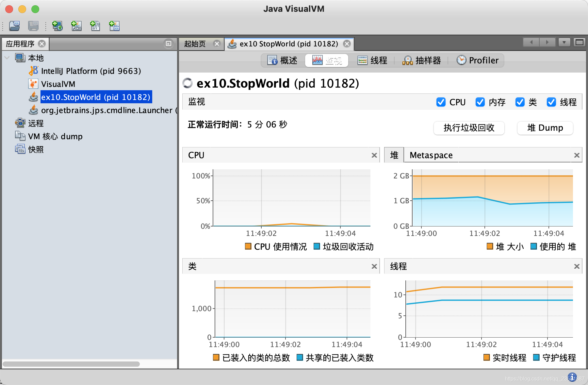Select the VM 核心 dump tree node
This screenshot has height=385, width=588.
point(55,136)
